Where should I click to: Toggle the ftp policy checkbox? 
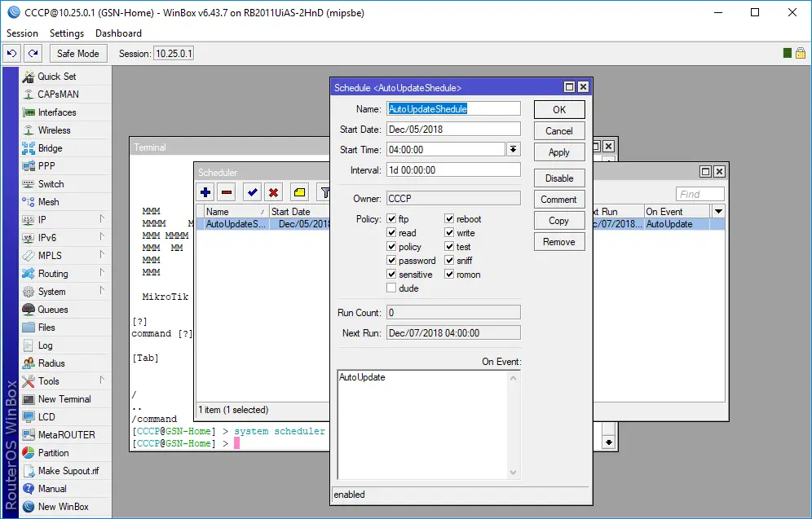pyautogui.click(x=391, y=219)
